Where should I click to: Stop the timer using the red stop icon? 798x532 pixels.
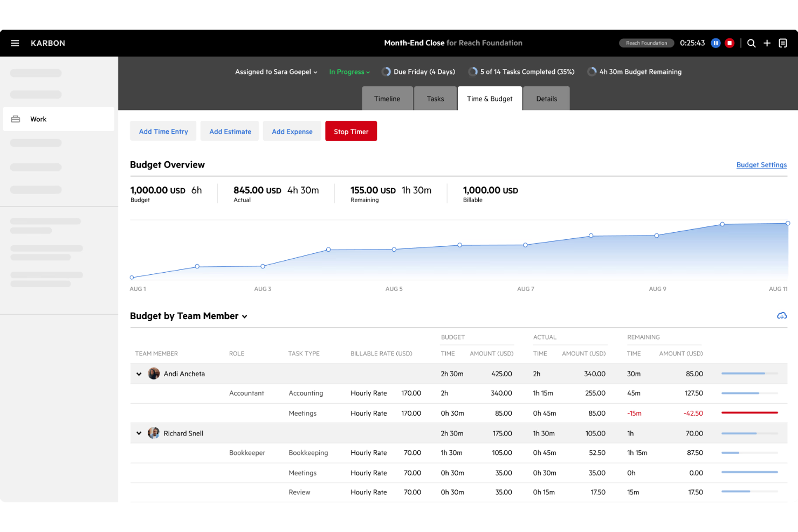coord(730,43)
